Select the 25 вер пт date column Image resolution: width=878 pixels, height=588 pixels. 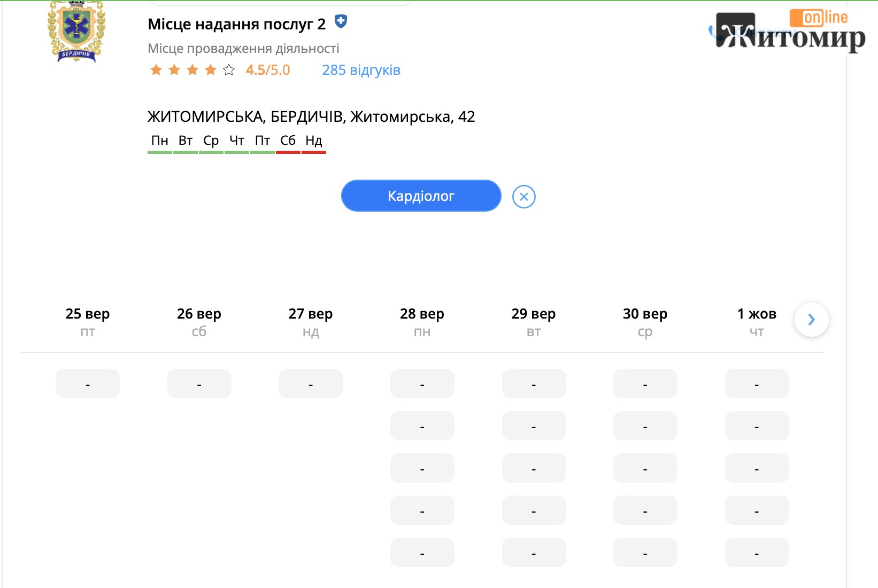88,322
